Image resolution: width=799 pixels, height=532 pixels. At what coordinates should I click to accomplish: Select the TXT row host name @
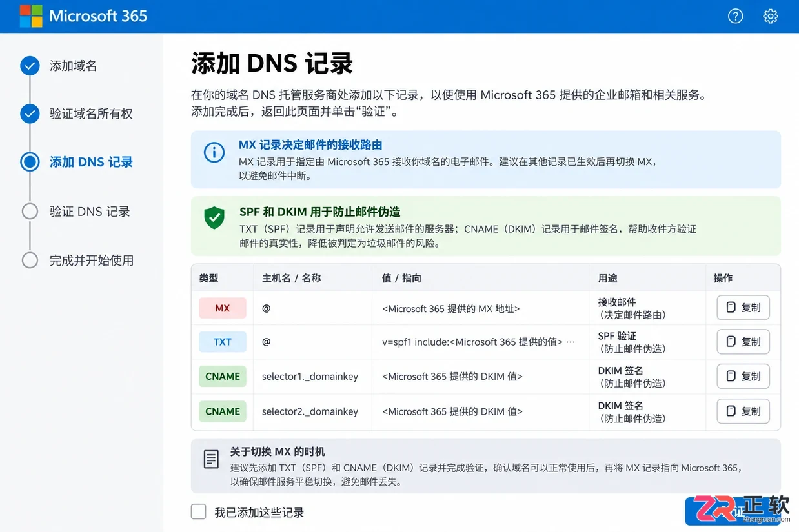pyautogui.click(x=266, y=342)
